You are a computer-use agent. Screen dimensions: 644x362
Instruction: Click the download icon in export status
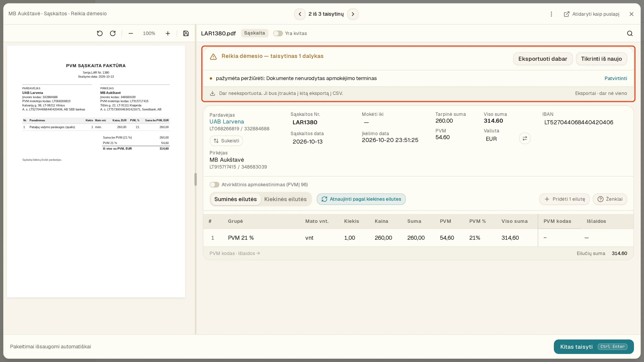pos(213,93)
